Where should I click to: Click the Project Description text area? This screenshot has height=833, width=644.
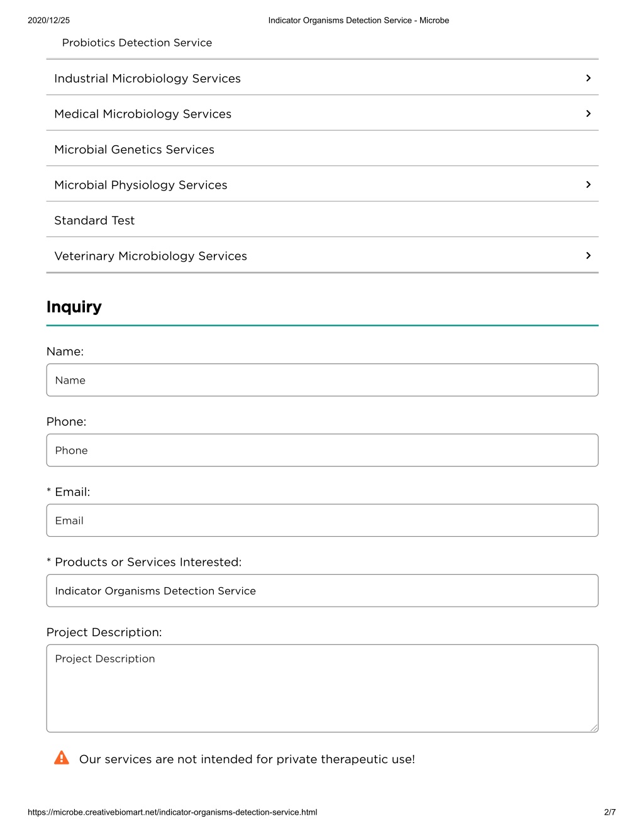tap(322, 688)
